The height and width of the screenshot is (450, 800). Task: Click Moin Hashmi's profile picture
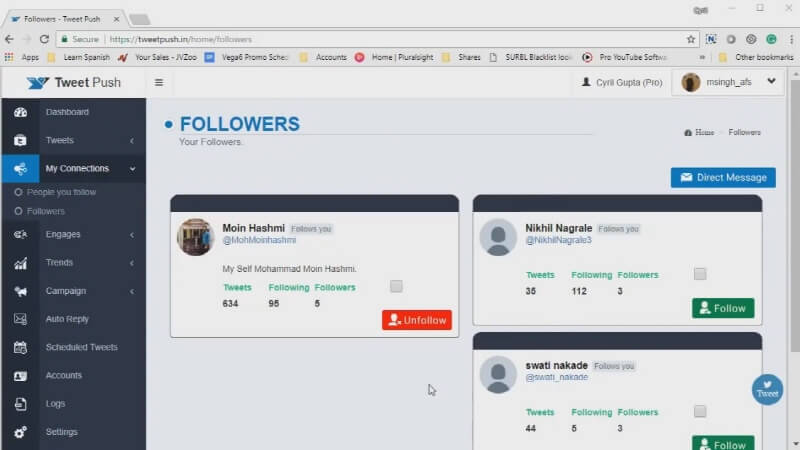195,237
